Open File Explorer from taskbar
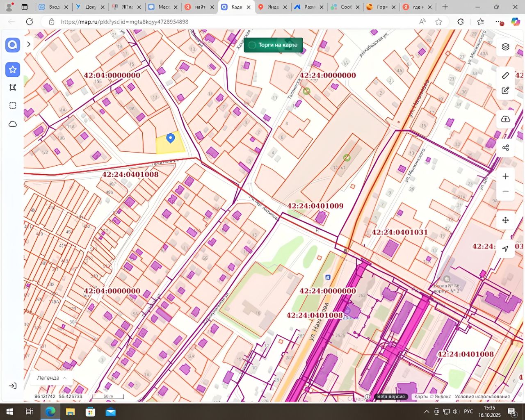The width and height of the screenshot is (525, 420). [x=71, y=411]
